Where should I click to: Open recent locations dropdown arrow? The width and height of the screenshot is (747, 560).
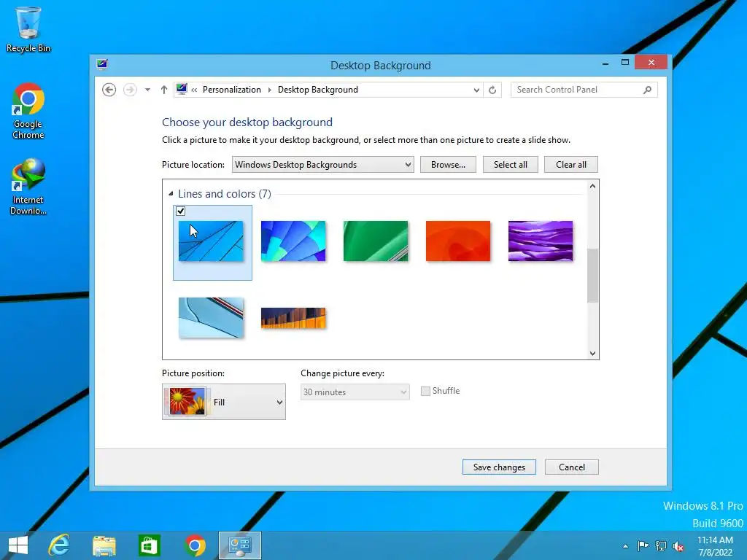point(147,90)
